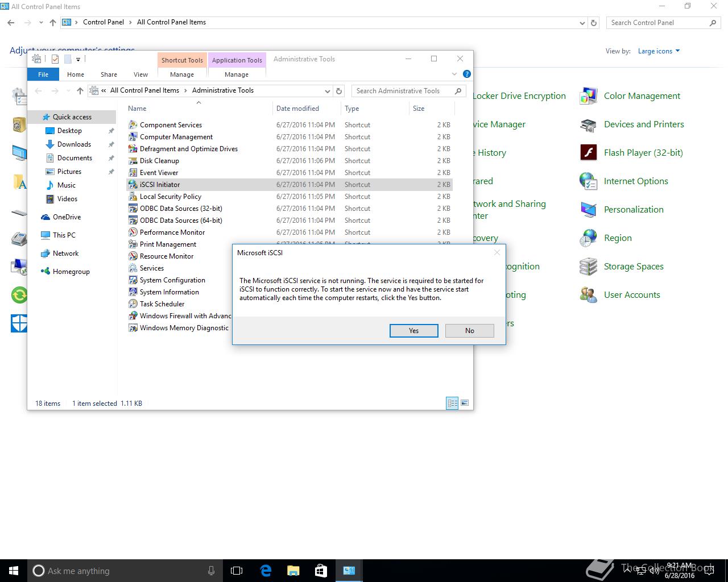Select the ODBC Data Sources (64-bit) icon
The image size is (728, 582).
[x=133, y=221]
